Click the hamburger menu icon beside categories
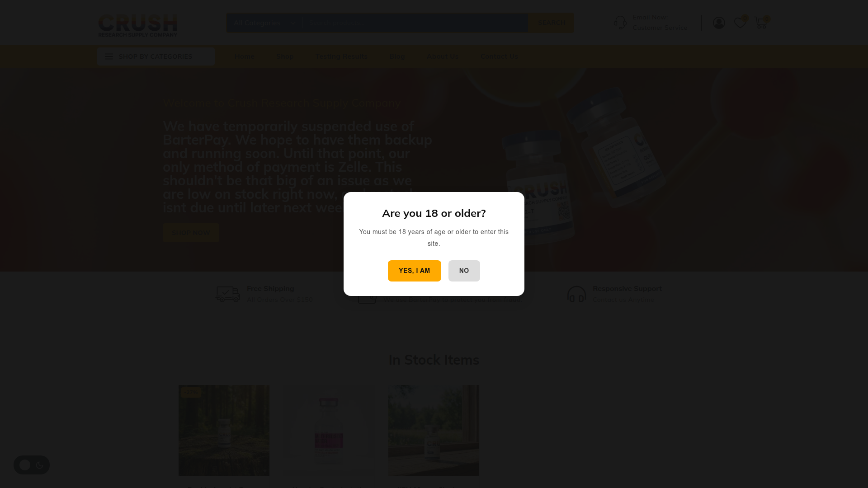Image resolution: width=868 pixels, height=488 pixels. [x=109, y=56]
